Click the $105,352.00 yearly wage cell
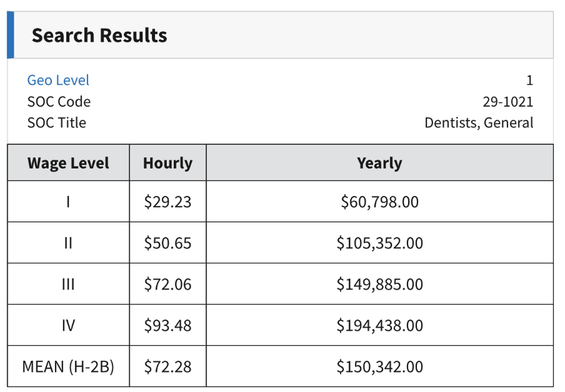 379,243
